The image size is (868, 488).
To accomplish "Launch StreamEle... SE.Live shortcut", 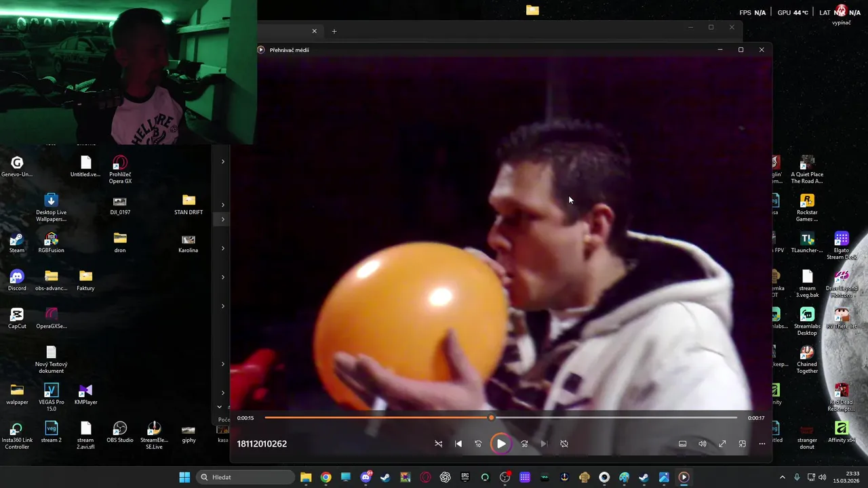I will tap(154, 435).
